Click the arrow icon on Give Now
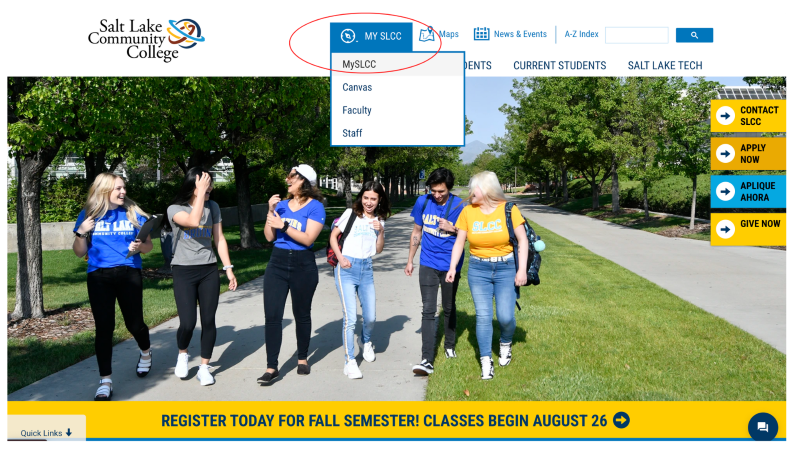 (725, 229)
